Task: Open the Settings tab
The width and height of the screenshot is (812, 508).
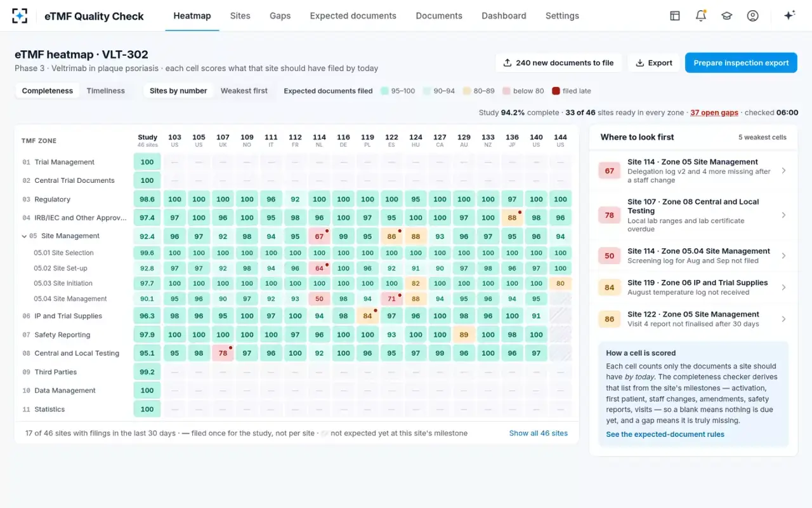Action: click(x=562, y=16)
